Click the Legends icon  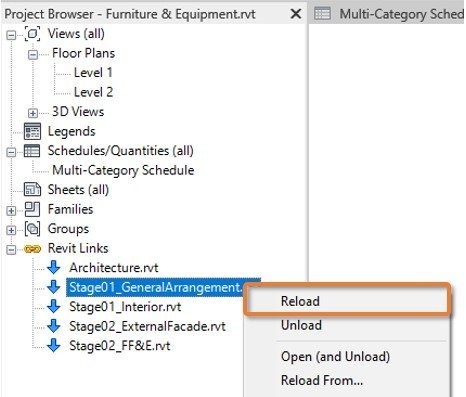coord(32,131)
